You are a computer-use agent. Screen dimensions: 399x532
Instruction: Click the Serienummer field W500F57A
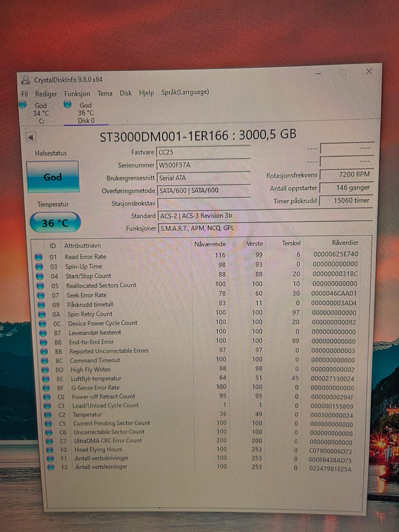click(x=203, y=165)
